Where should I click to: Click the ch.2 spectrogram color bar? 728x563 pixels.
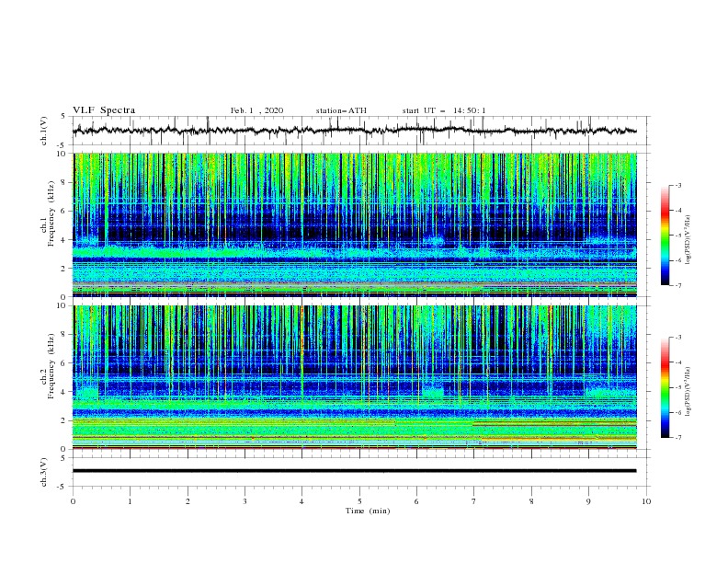point(665,387)
